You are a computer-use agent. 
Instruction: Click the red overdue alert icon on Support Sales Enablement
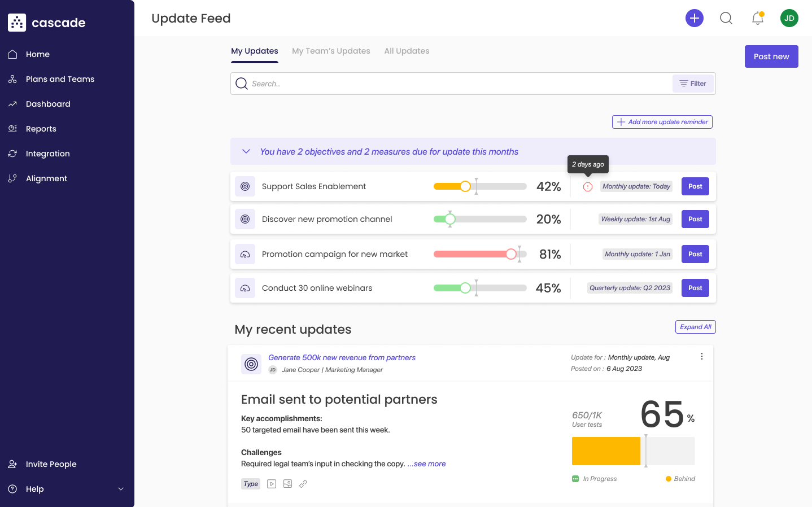pyautogui.click(x=587, y=186)
